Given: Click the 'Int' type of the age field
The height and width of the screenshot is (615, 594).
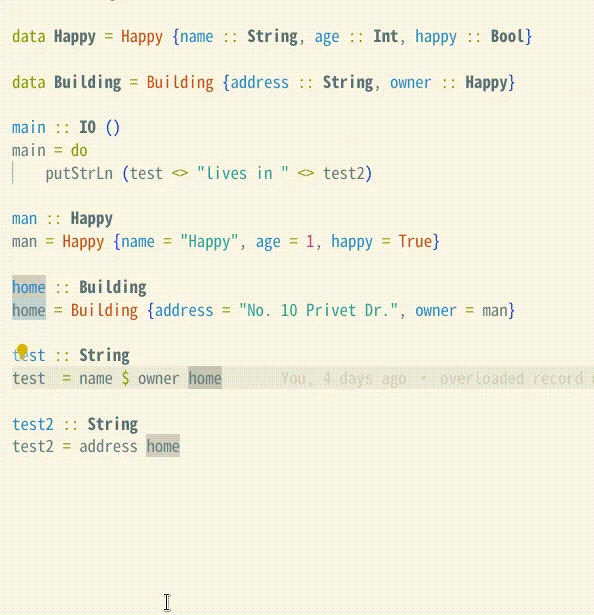Looking at the screenshot, I should (x=386, y=36).
